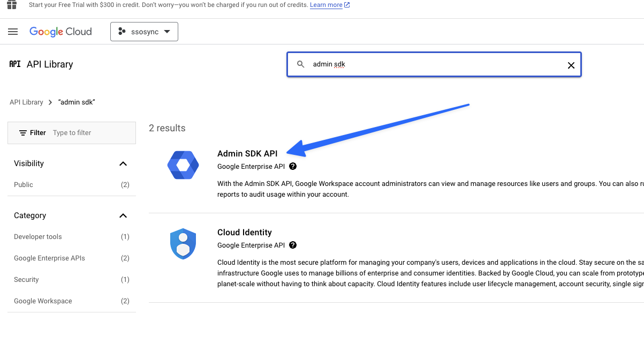
Task: Collapse the Visibility section chevron
Action: [123, 163]
